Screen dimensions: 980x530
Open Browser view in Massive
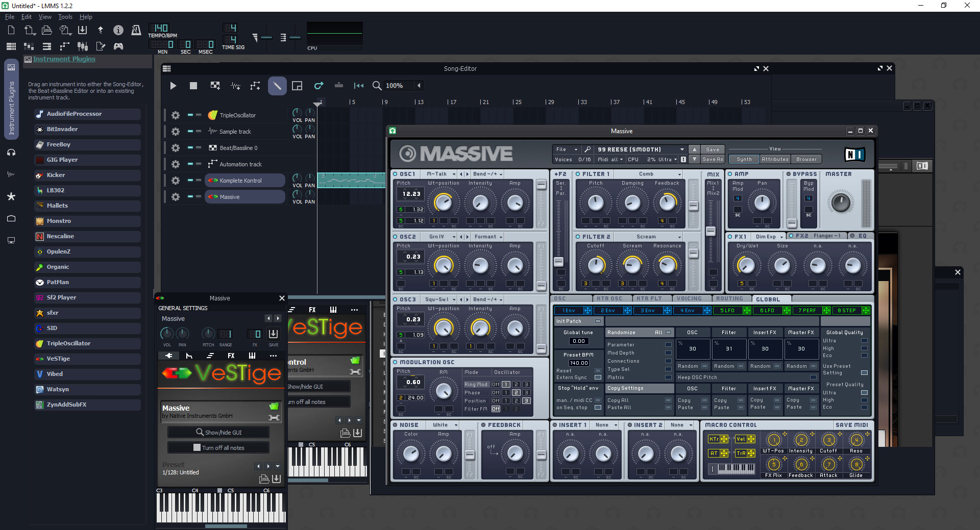(x=806, y=159)
